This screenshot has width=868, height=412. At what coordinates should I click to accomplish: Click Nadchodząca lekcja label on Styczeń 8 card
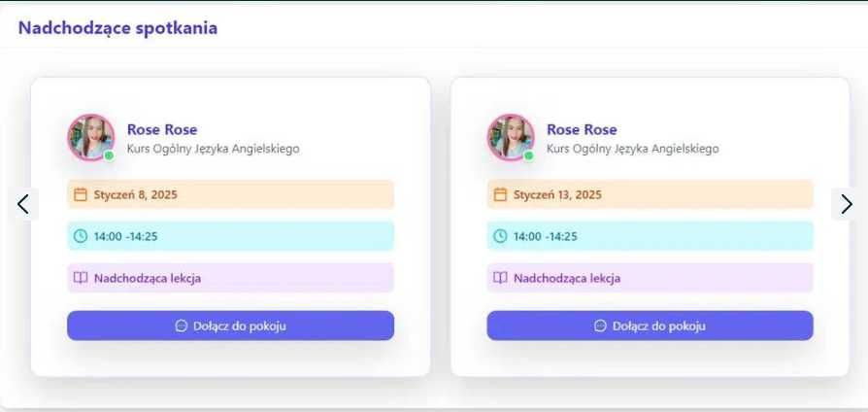pyautogui.click(x=147, y=278)
